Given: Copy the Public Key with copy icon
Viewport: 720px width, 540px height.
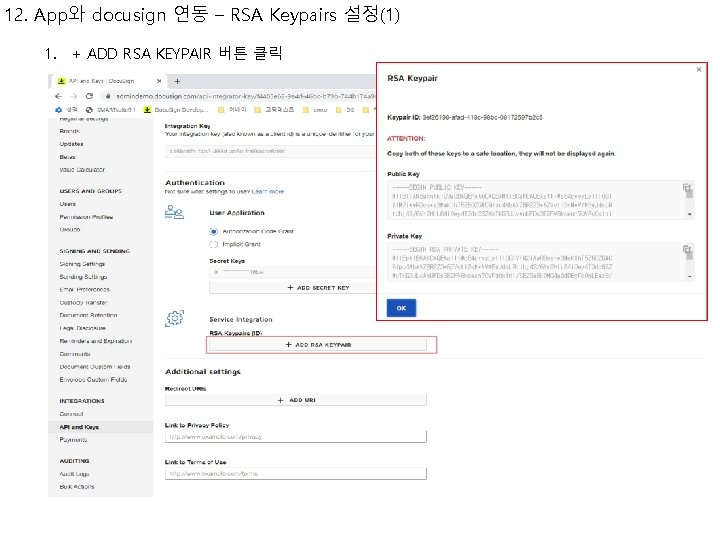Looking at the screenshot, I should (x=686, y=187).
